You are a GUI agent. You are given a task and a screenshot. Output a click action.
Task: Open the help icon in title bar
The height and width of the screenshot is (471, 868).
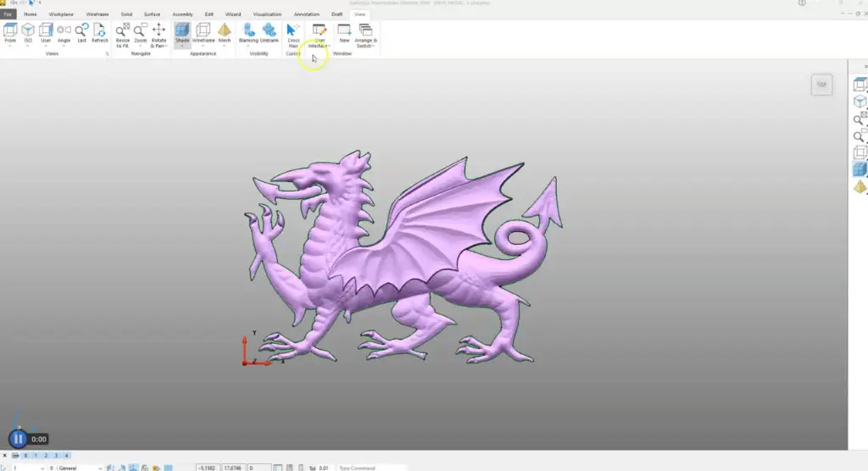coord(802,3)
